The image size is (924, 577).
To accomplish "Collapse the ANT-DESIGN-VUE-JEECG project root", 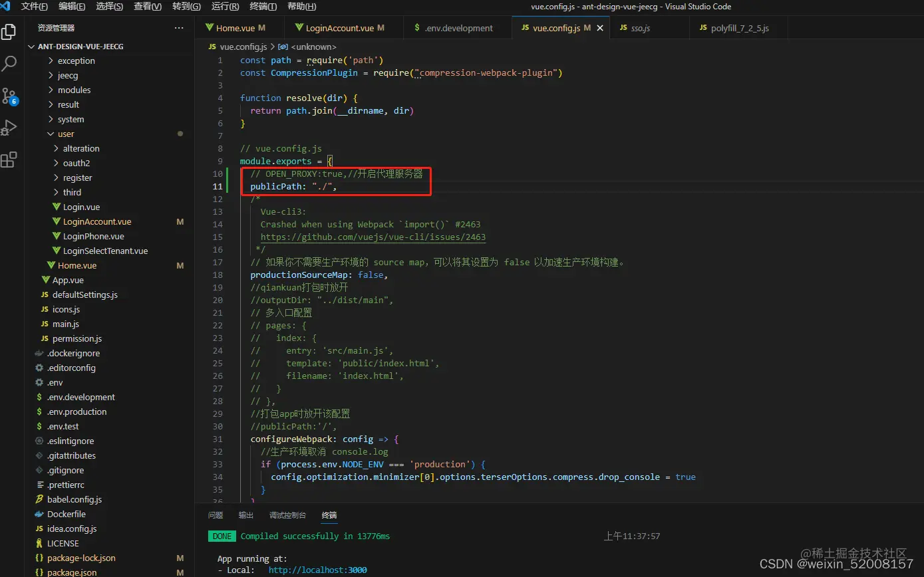I will click(x=31, y=47).
